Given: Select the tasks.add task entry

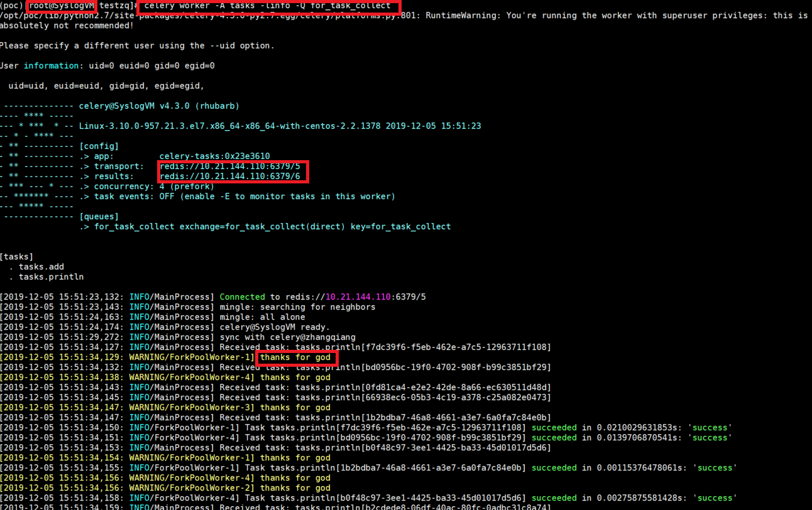Looking at the screenshot, I should (41, 266).
